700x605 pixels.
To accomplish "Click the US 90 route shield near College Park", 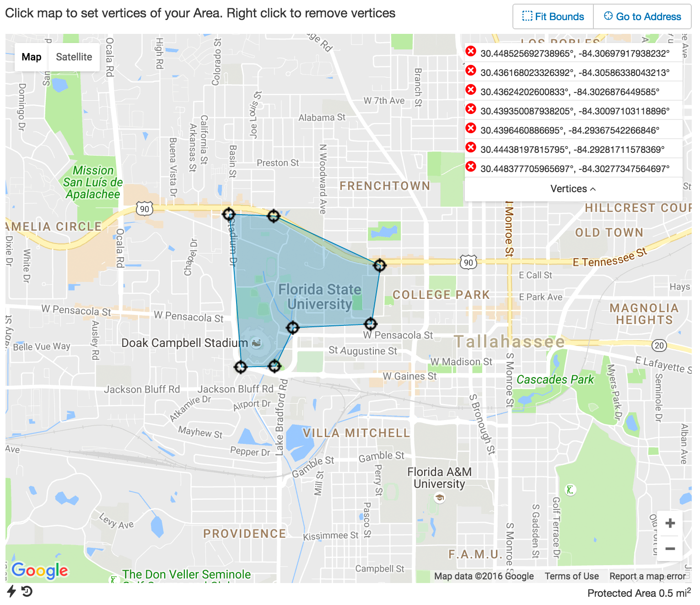I will tap(468, 262).
